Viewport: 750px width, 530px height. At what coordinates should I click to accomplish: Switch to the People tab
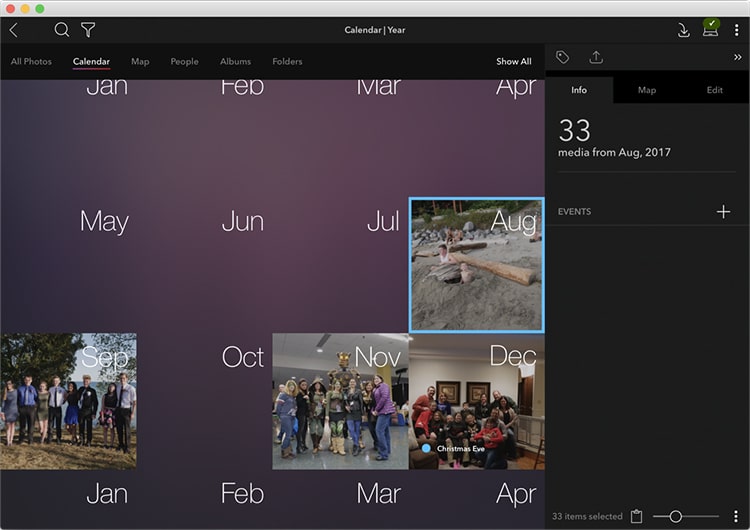(x=184, y=62)
